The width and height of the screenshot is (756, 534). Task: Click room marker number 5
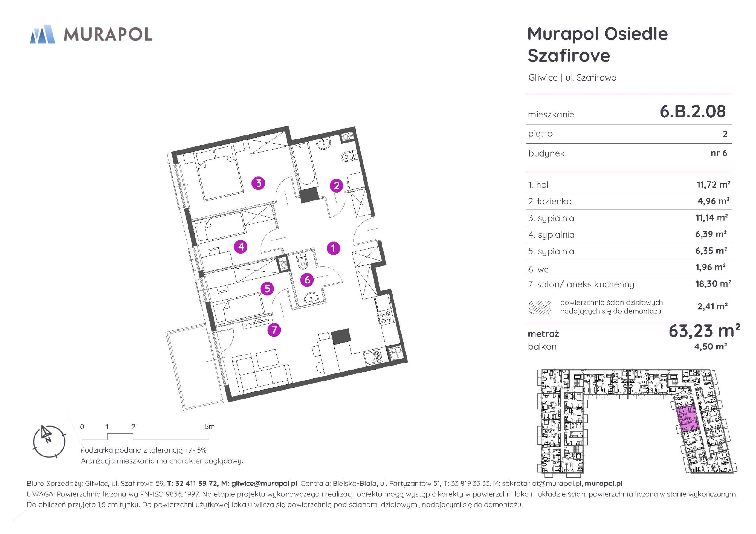[x=267, y=289]
